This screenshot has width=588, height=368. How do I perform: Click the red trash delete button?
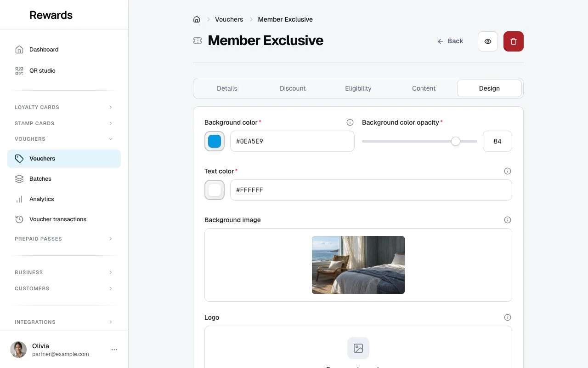click(514, 41)
